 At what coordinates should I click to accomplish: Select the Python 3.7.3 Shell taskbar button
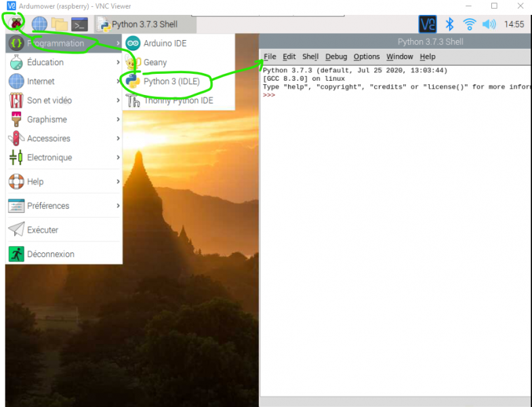tap(145, 24)
